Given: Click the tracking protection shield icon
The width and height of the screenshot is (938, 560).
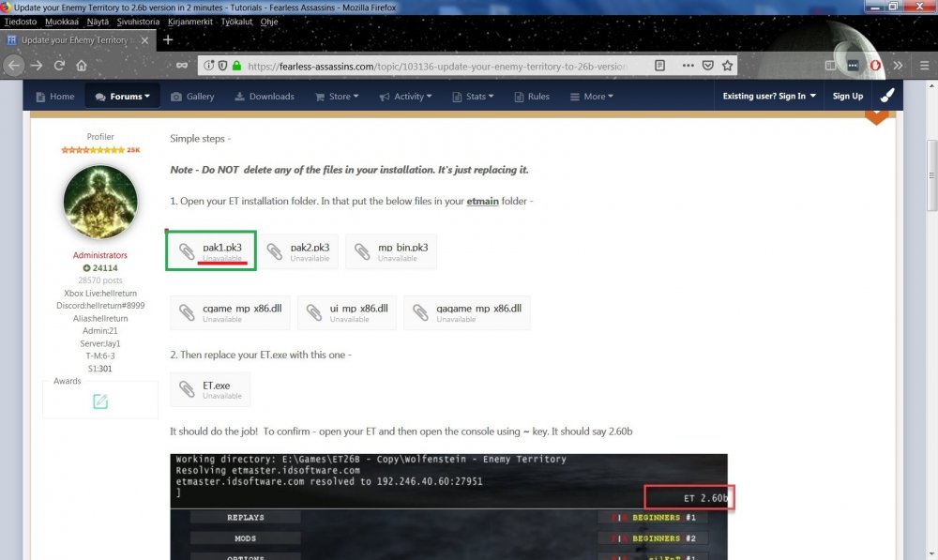Looking at the screenshot, I should (x=222, y=66).
